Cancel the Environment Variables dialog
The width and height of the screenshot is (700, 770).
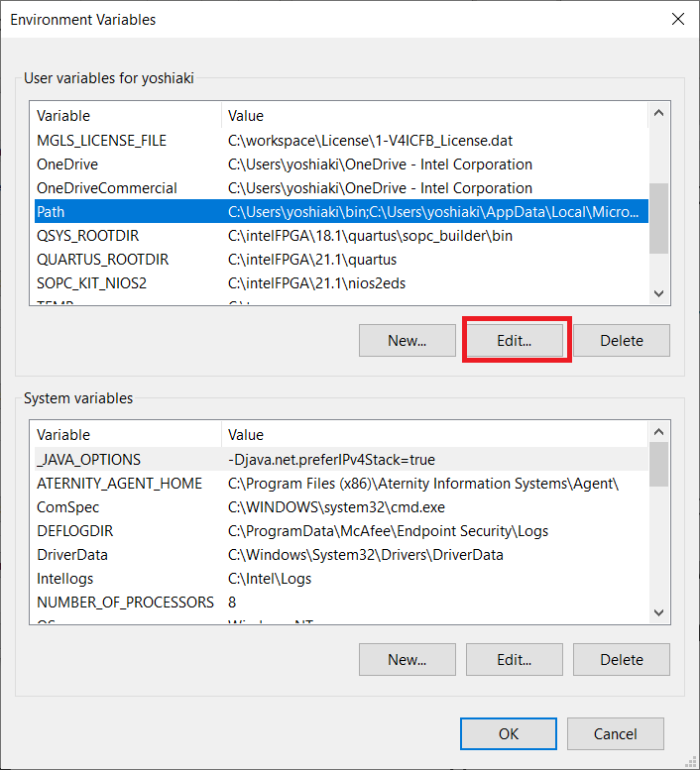click(x=615, y=734)
